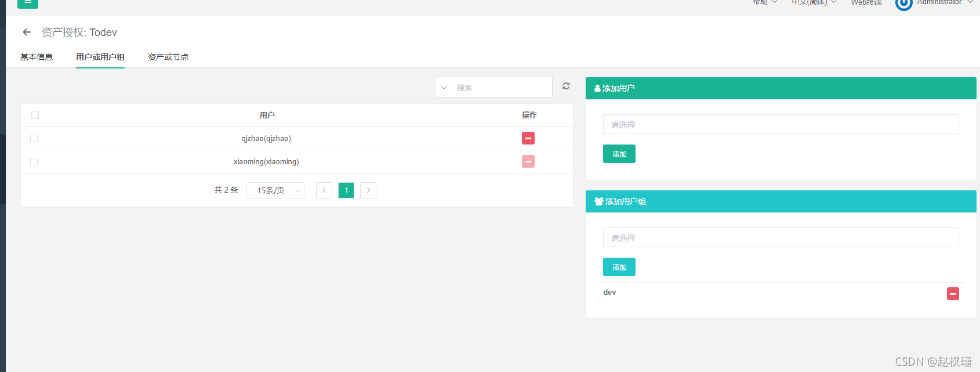Switch to the 基本信息 tab
Image resolution: width=980 pixels, height=372 pixels.
tap(37, 57)
